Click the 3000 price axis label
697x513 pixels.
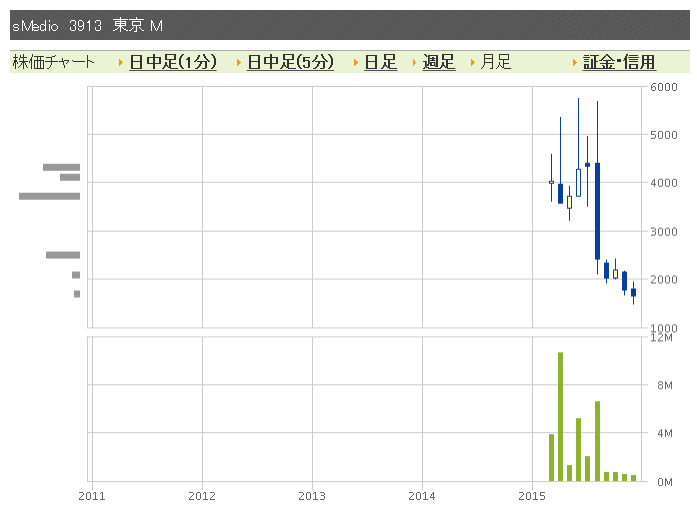tap(664, 232)
